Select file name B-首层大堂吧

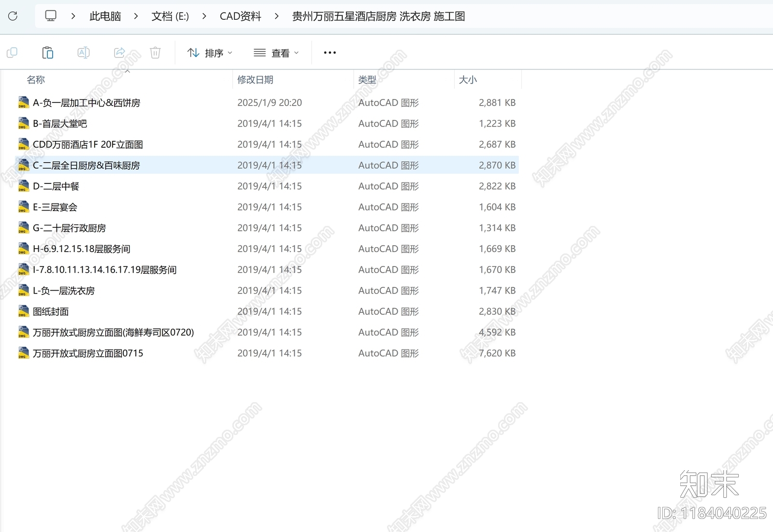coord(60,124)
